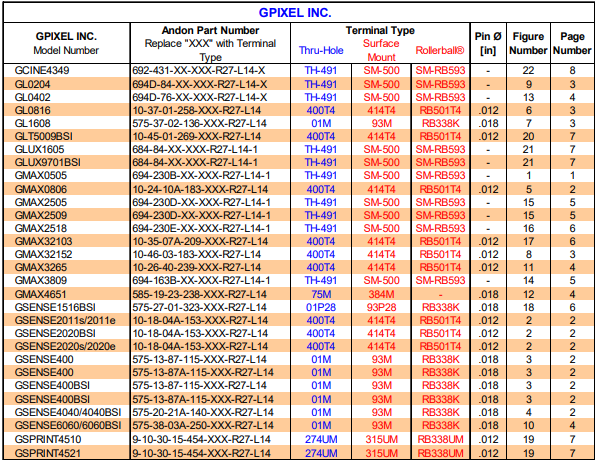Click model number GSENSE1516BSI

coord(55,307)
